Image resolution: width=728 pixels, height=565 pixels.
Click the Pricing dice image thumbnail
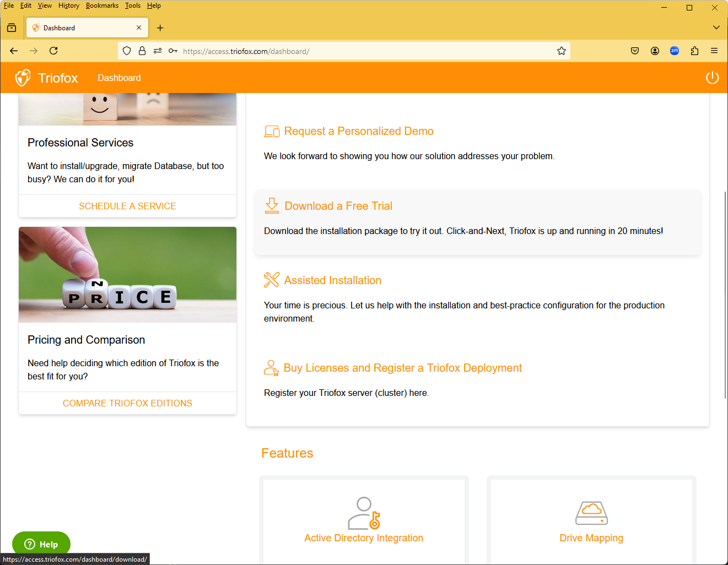(x=127, y=275)
